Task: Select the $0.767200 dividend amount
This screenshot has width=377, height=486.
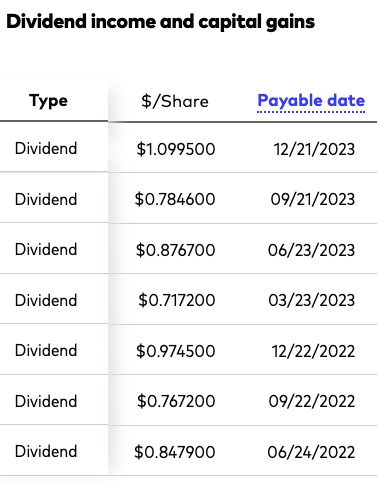Action: click(x=176, y=401)
